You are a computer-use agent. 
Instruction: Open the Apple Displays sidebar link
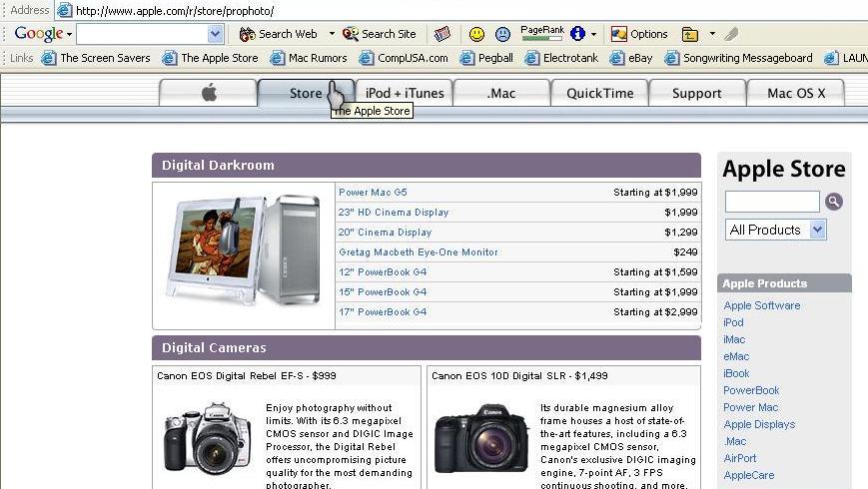pyautogui.click(x=759, y=424)
